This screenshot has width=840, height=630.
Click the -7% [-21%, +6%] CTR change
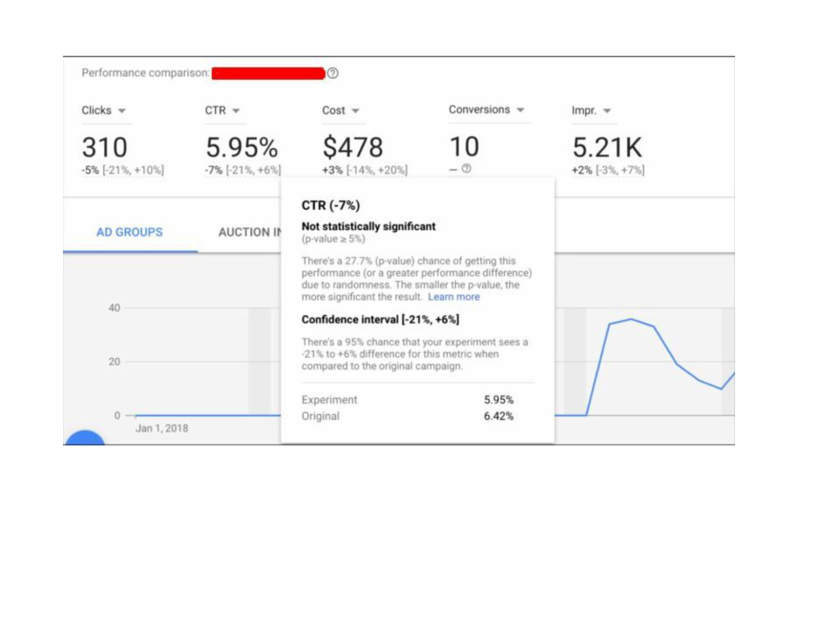(x=243, y=171)
